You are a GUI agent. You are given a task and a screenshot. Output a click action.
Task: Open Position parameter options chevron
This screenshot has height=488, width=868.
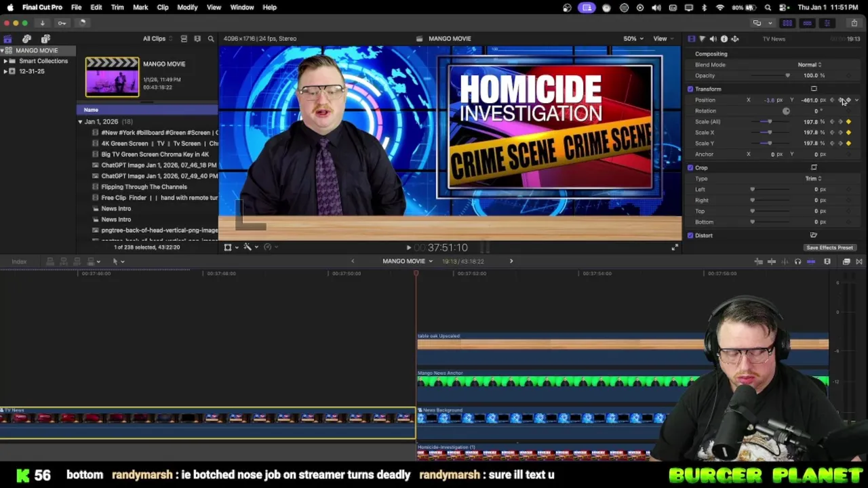[856, 100]
